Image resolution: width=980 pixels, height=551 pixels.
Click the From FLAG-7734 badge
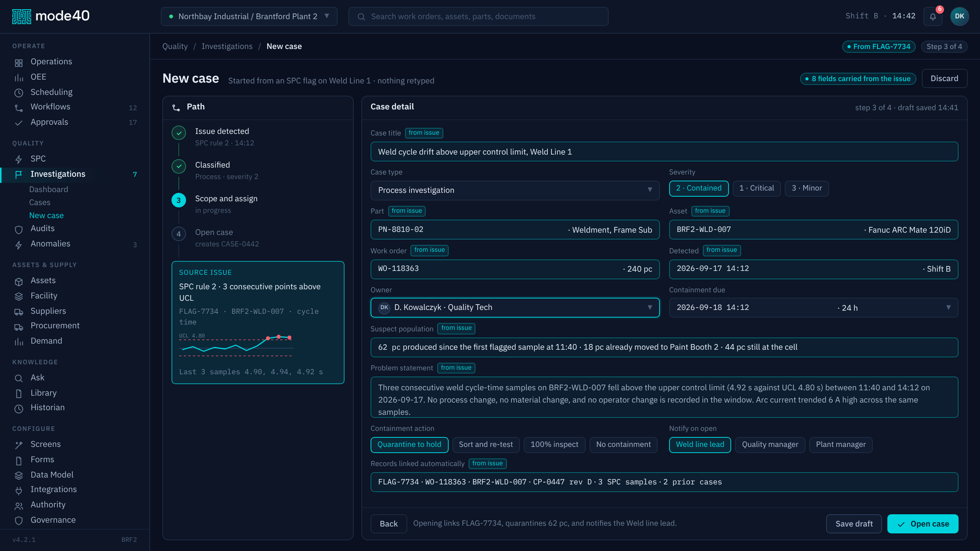(879, 47)
